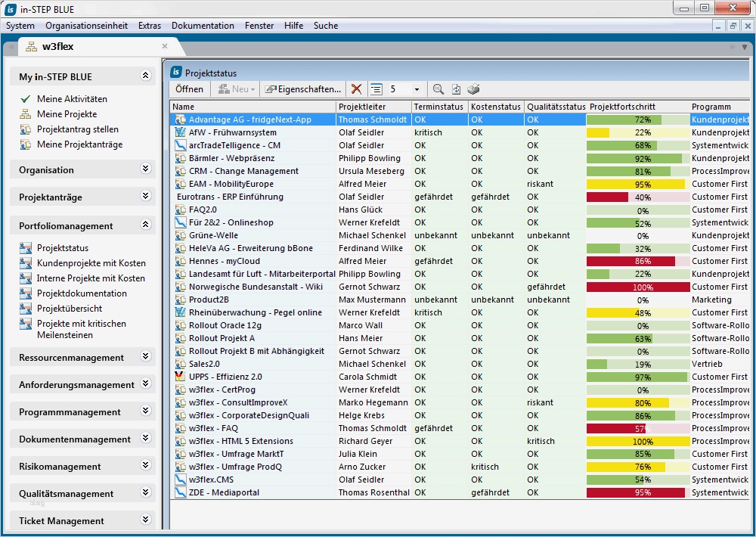Click the magnifier search icon in toolbar
Screen dimensions: 756x537
438,89
